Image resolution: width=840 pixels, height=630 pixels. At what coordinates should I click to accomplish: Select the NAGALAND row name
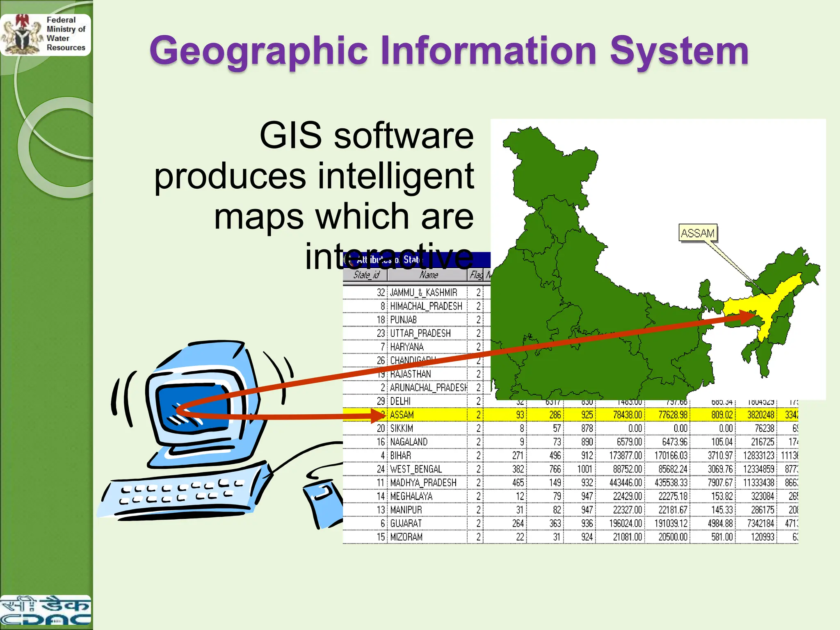point(409,442)
